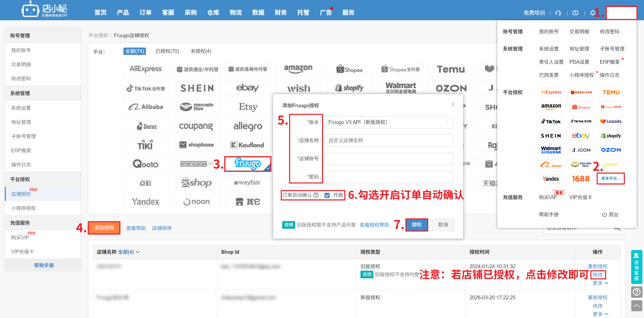Open the 查看授权帮助 link

click(x=374, y=225)
